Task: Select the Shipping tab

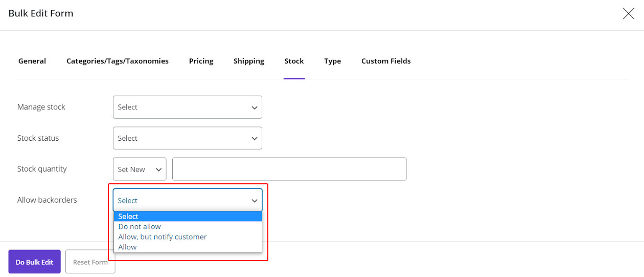Action: (249, 61)
